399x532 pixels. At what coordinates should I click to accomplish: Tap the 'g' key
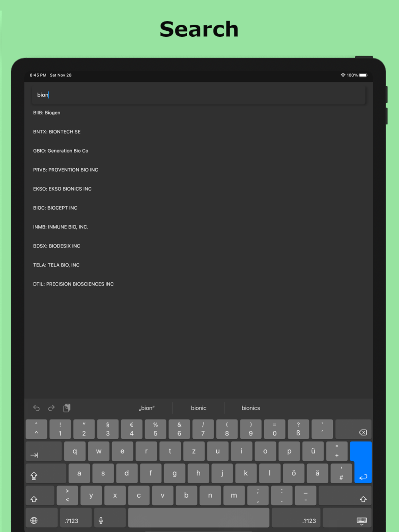[174, 473]
